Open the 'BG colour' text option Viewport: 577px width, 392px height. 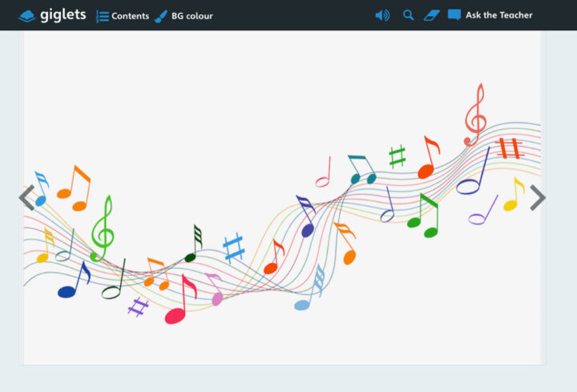[192, 16]
